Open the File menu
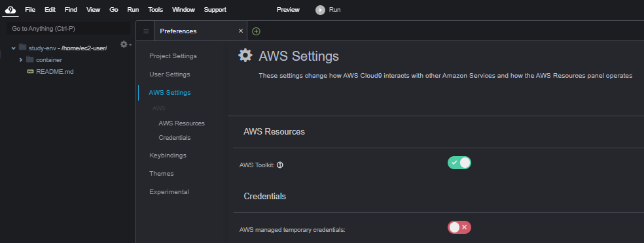The width and height of the screenshot is (644, 243). [30, 10]
